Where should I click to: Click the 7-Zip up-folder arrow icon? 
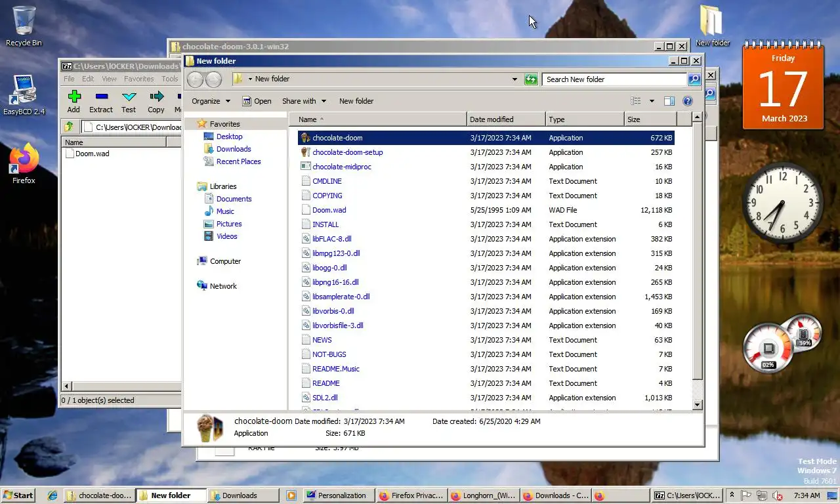(x=69, y=127)
